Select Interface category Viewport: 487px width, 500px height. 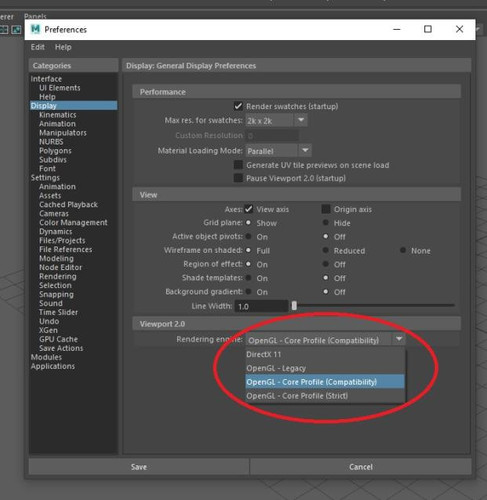pos(46,79)
